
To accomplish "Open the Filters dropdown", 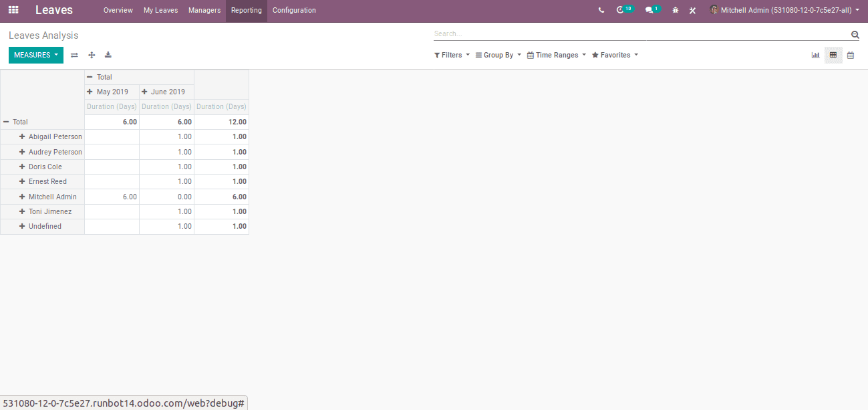I will [452, 55].
